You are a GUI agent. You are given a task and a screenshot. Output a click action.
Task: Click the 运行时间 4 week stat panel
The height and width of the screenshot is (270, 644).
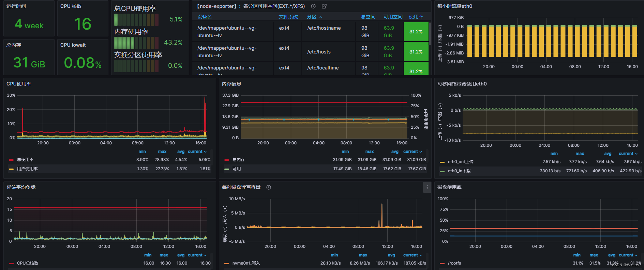[x=29, y=18]
